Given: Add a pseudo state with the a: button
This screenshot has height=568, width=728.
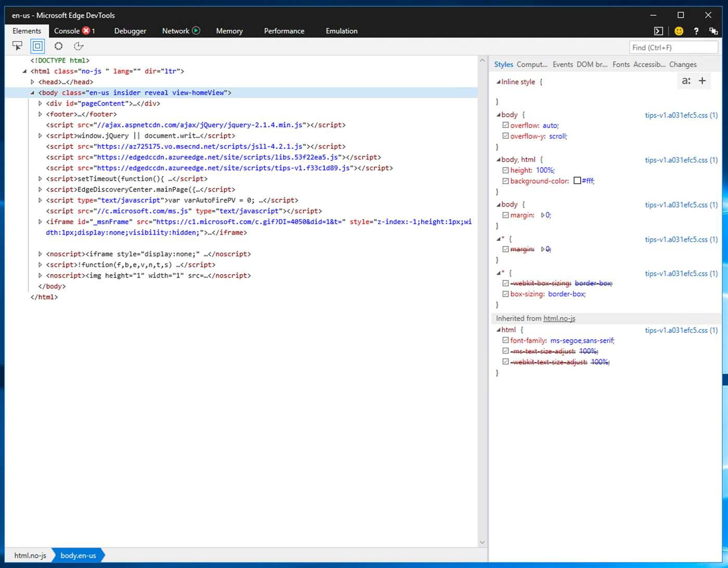Looking at the screenshot, I should pos(686,81).
